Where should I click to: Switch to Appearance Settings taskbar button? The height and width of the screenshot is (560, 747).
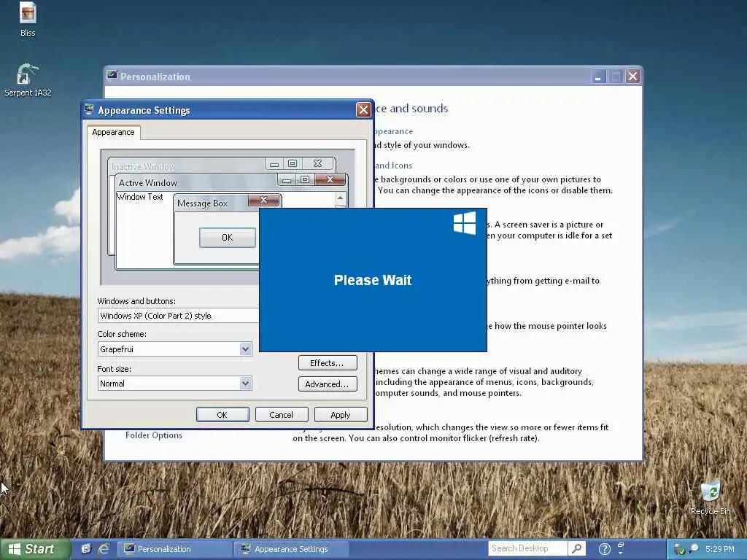point(292,549)
